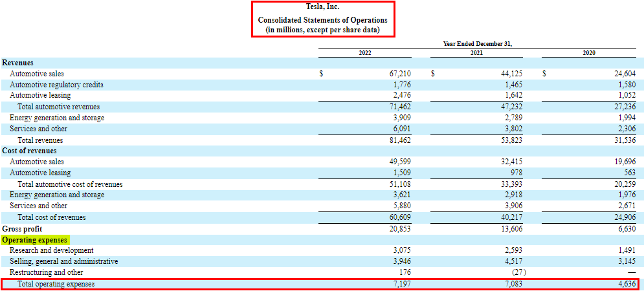This screenshot has height=291, width=644.
Task: Click the automotive sales cost value 49,599
Action: (399, 162)
